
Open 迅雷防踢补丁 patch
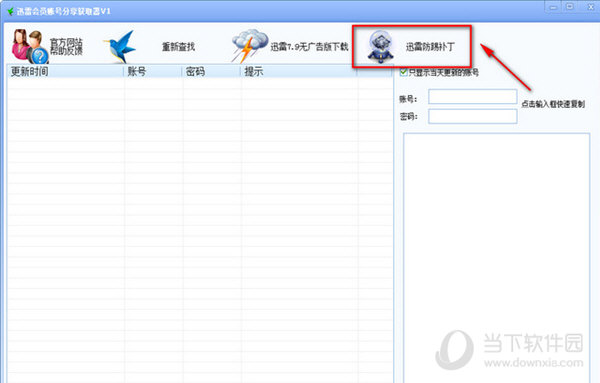pyautogui.click(x=430, y=47)
